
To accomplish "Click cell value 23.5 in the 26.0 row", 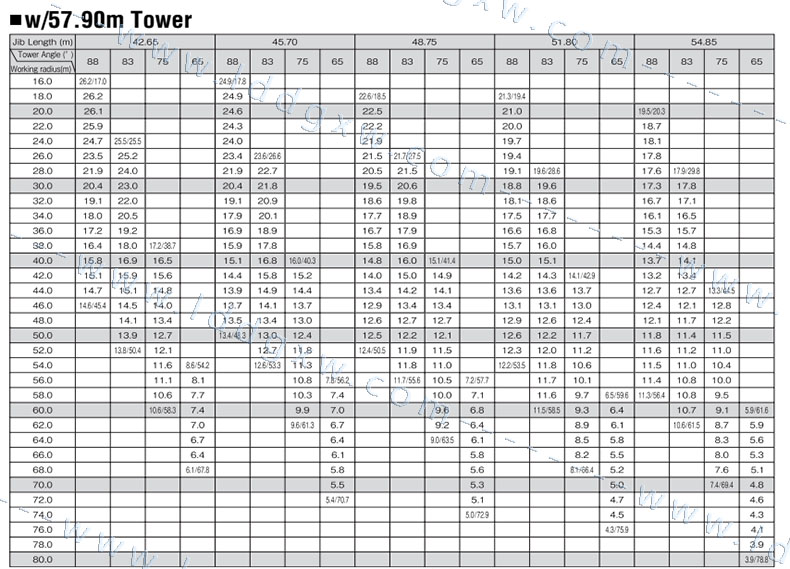I will (x=93, y=156).
